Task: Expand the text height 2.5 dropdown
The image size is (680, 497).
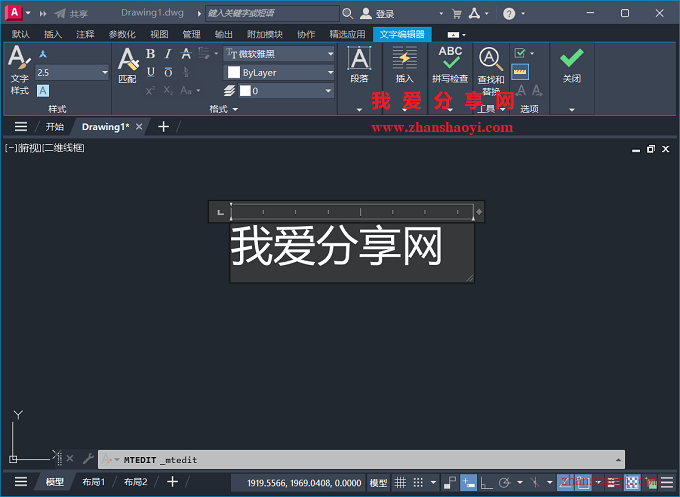Action: 104,73
